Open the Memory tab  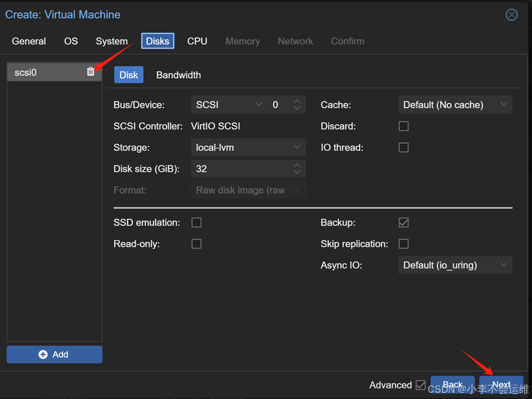(243, 41)
